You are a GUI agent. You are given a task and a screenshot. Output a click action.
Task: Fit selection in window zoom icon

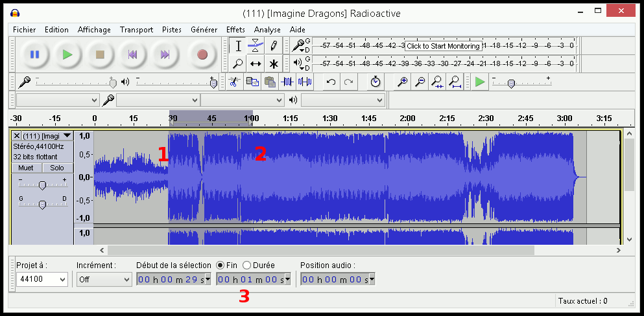click(x=437, y=82)
